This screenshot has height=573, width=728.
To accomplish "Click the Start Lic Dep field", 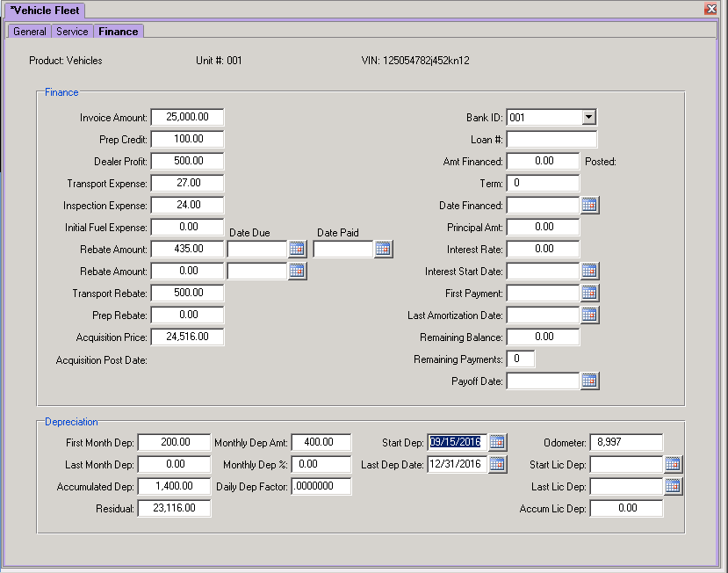I will click(x=626, y=464).
